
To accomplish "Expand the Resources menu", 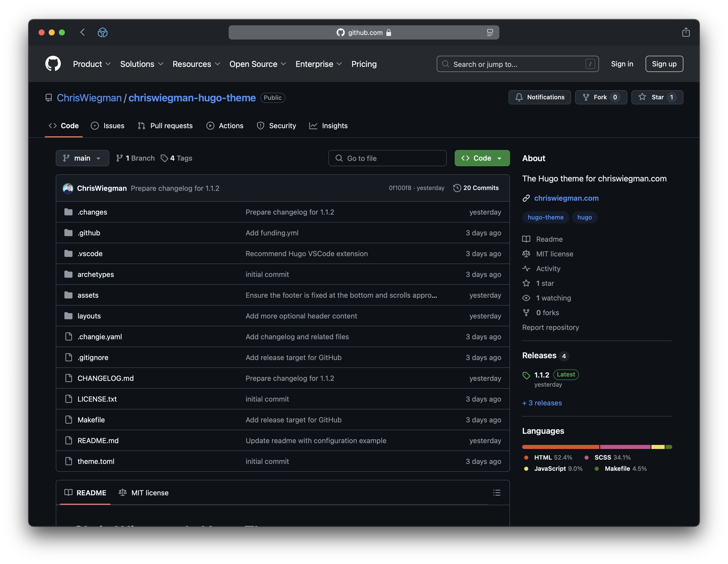I will [x=196, y=64].
